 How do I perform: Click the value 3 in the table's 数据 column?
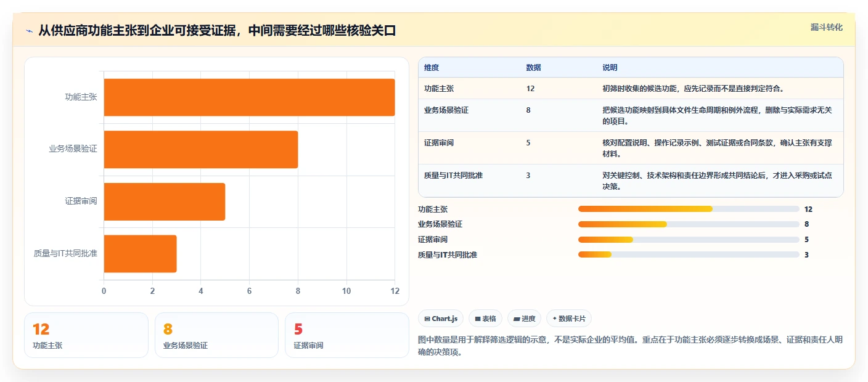pos(528,175)
